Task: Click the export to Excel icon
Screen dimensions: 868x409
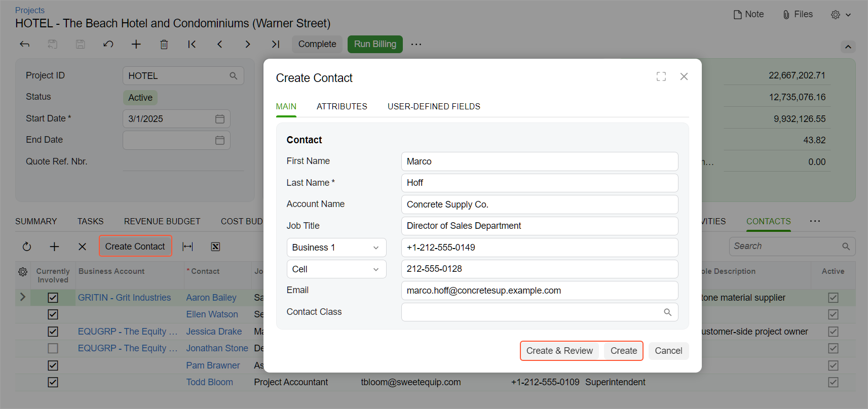Action: point(215,247)
